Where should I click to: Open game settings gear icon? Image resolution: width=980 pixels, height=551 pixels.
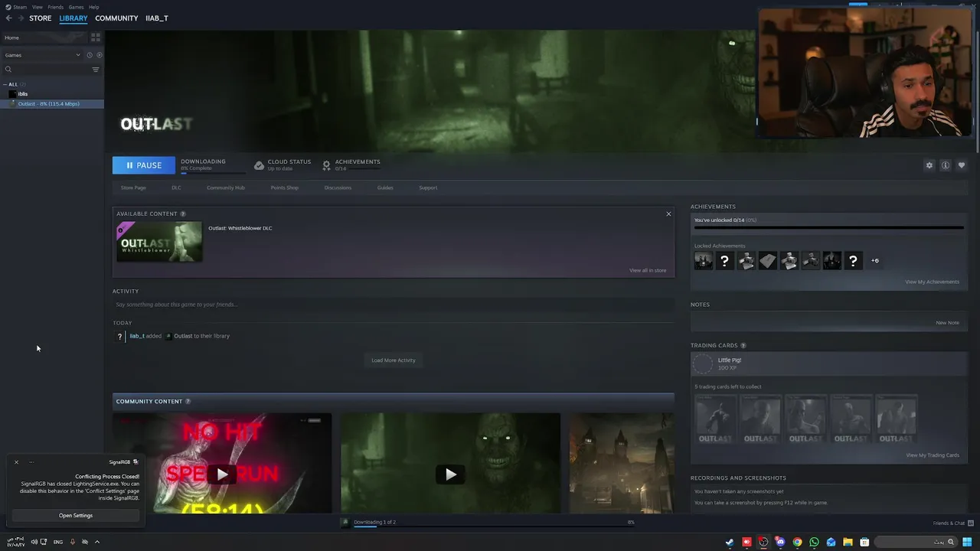pos(929,165)
